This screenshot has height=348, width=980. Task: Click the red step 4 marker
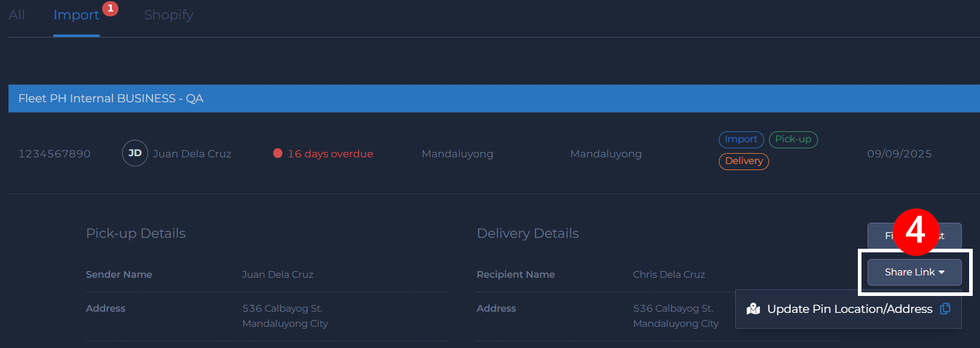pyautogui.click(x=916, y=232)
